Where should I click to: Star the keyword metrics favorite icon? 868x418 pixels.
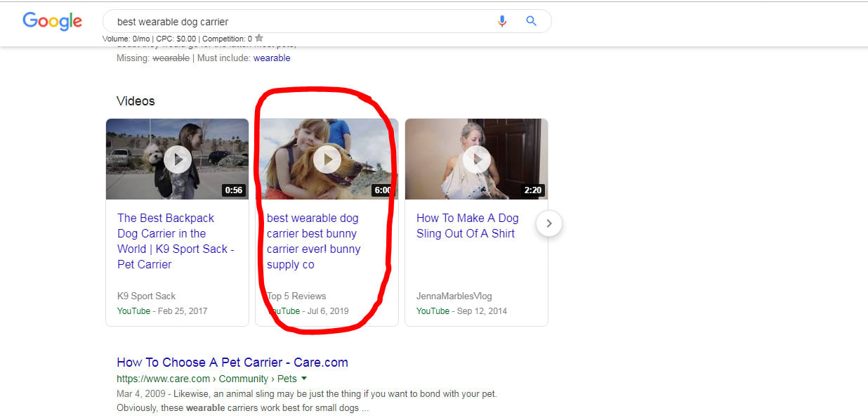(x=258, y=39)
